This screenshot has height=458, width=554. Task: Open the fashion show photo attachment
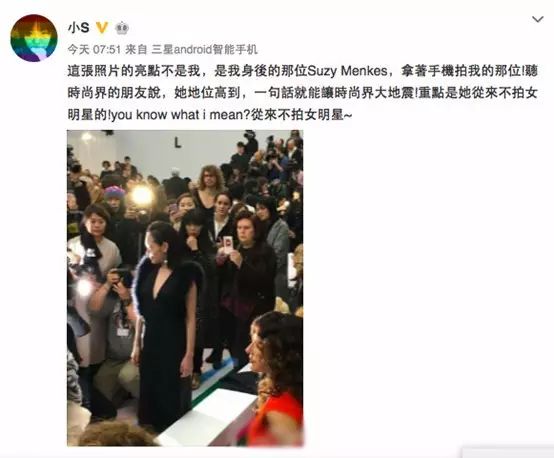coord(185,288)
